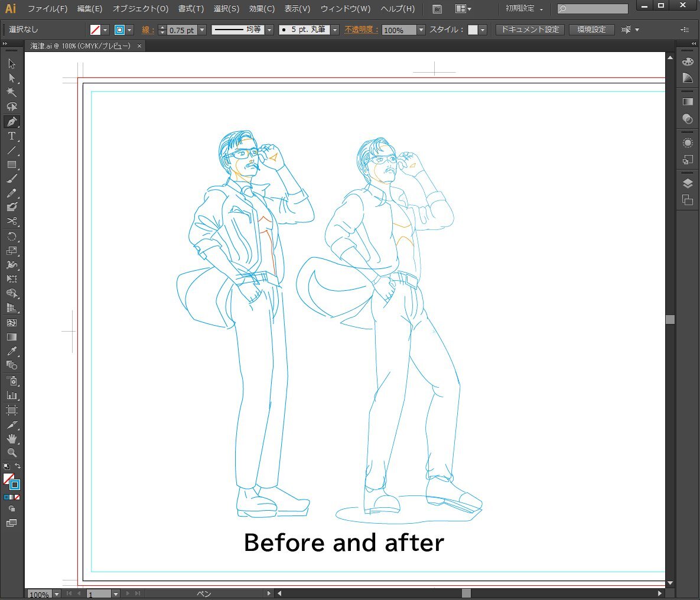Select the Blend tool
Viewport: 700px width, 600px height.
click(x=12, y=365)
